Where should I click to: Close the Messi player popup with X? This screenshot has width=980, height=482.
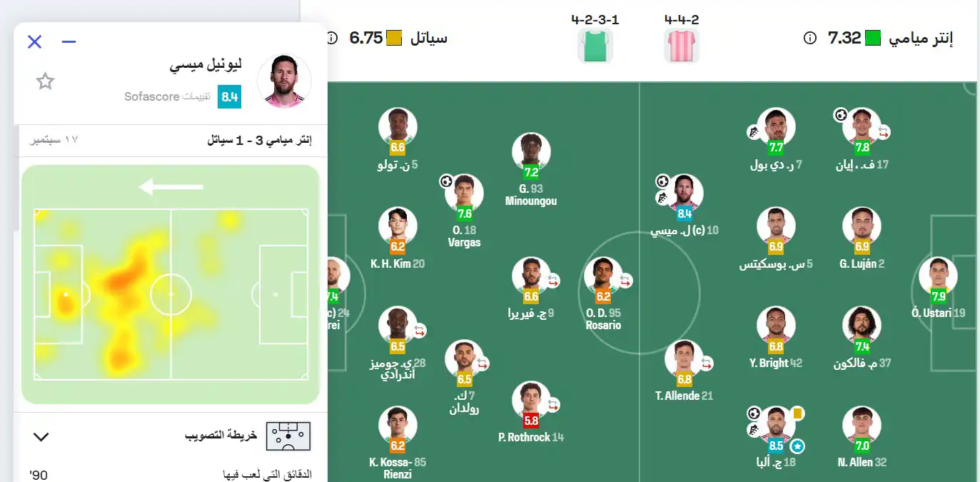click(34, 41)
